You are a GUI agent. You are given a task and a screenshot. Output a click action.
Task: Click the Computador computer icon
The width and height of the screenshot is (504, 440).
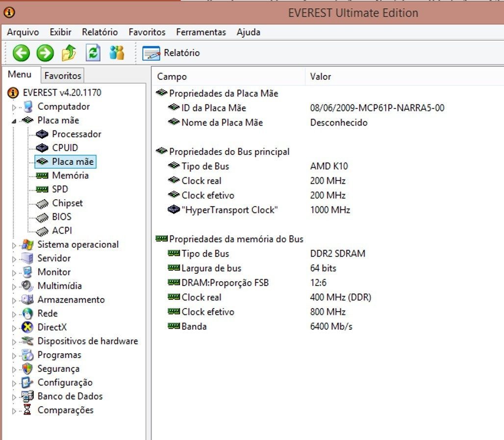click(28, 106)
